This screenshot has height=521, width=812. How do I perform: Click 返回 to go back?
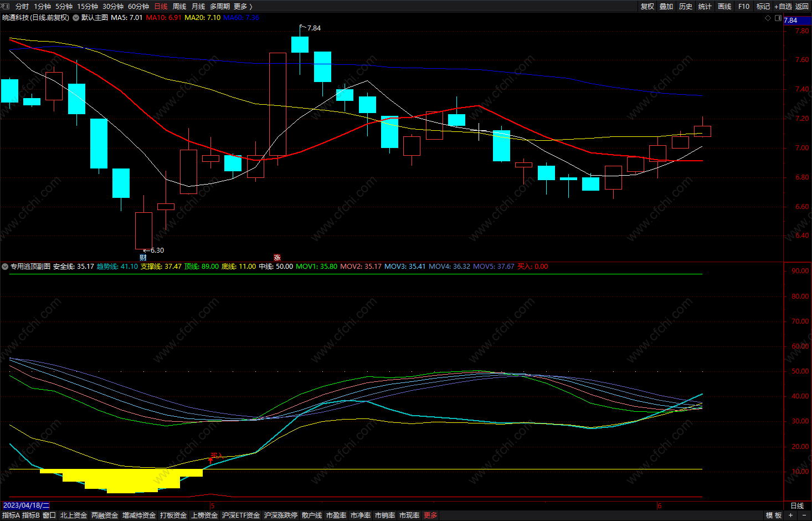click(802, 7)
